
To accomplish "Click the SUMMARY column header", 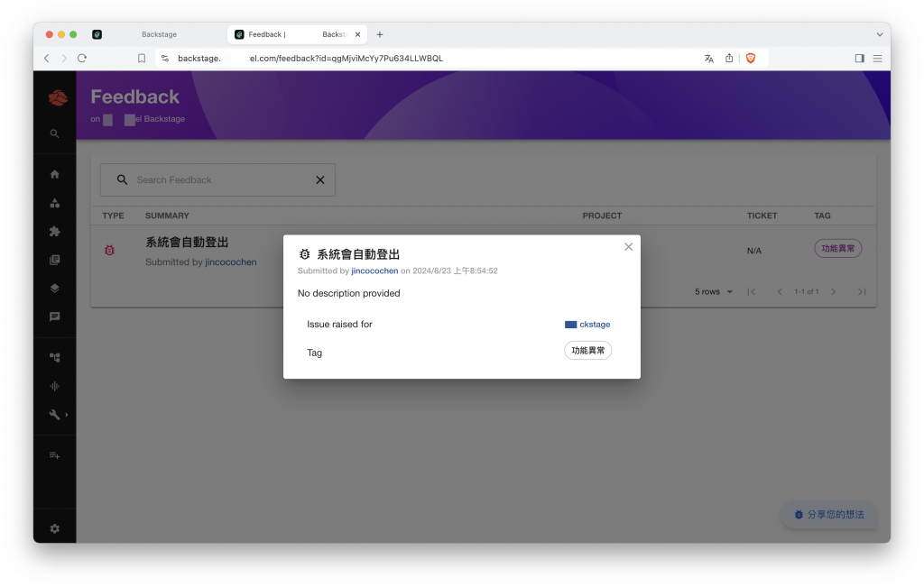I will [167, 216].
